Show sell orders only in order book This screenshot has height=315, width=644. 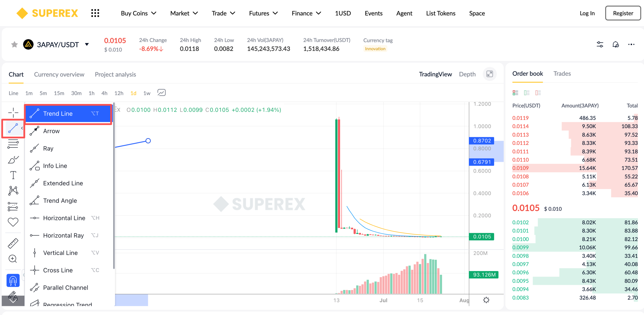(538, 93)
